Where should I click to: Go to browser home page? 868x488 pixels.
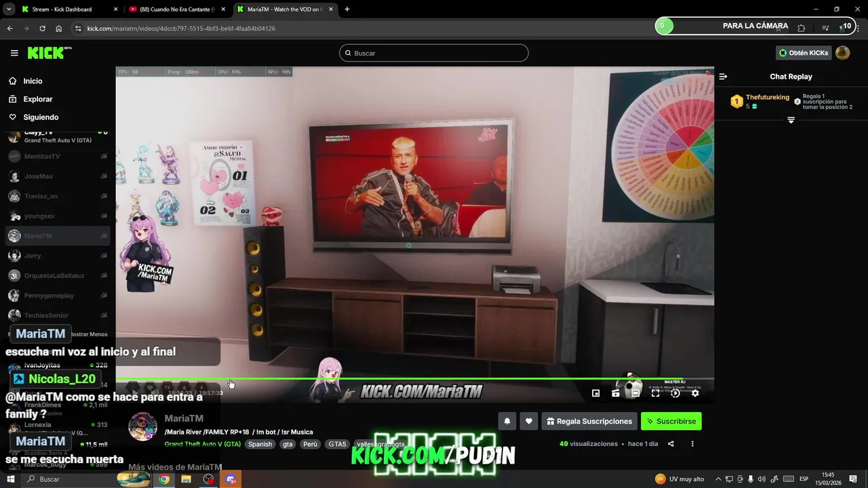59,28
